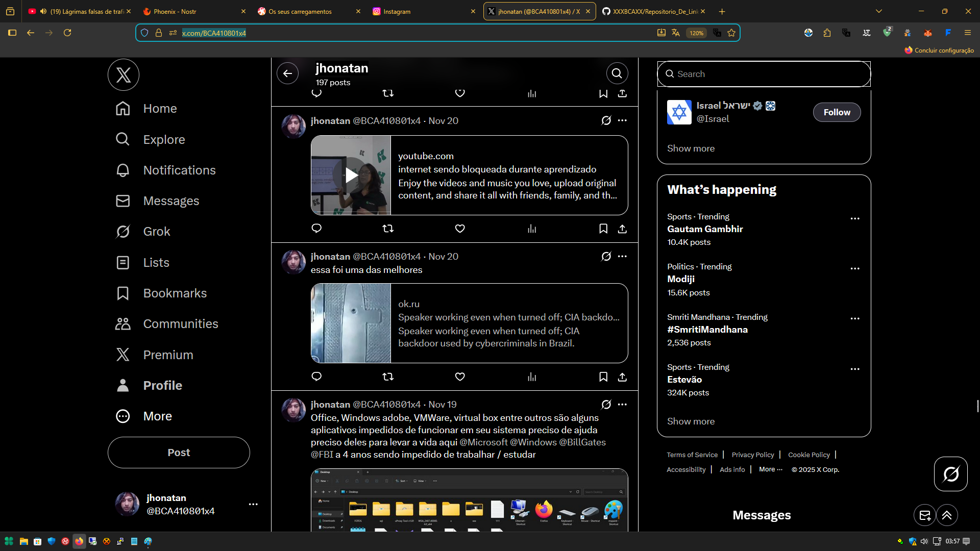Click the X logo home icon
Viewport: 980px width, 551px height.
pos(124,75)
